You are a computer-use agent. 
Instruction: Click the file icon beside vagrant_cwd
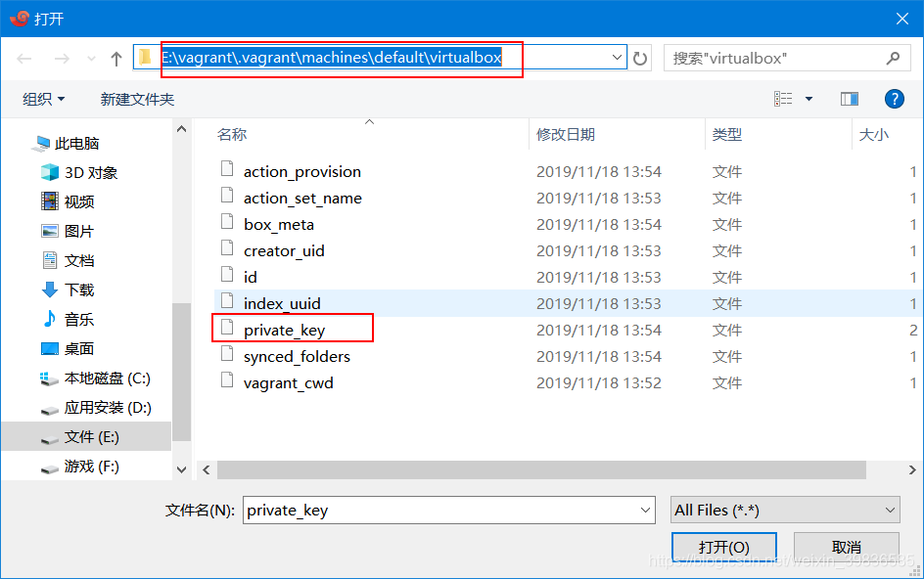227,379
